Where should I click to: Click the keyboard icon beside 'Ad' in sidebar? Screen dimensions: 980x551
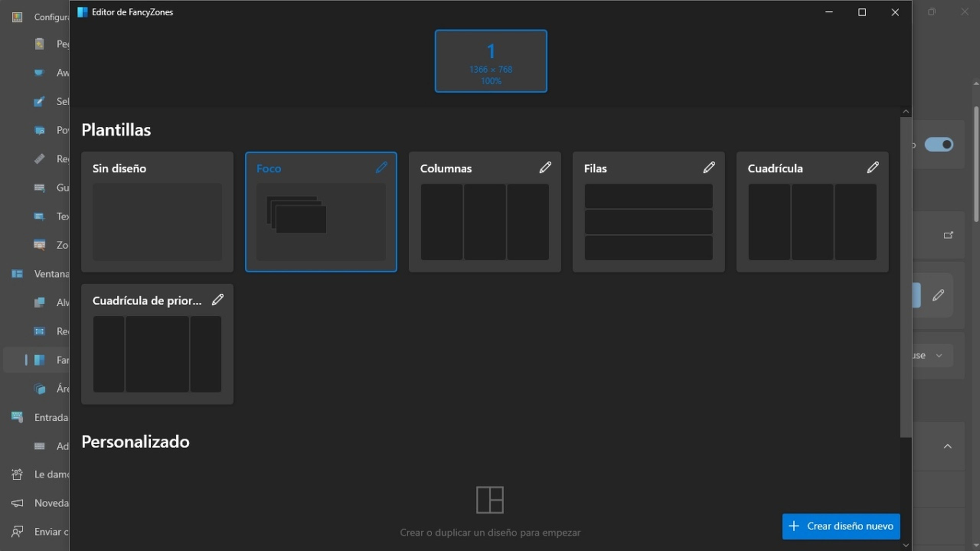[x=39, y=446]
